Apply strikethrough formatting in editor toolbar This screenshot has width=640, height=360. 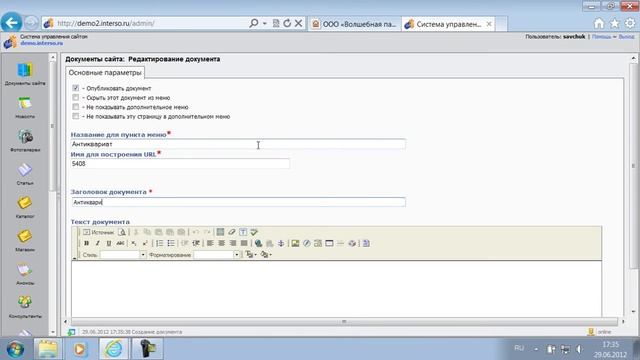point(120,243)
